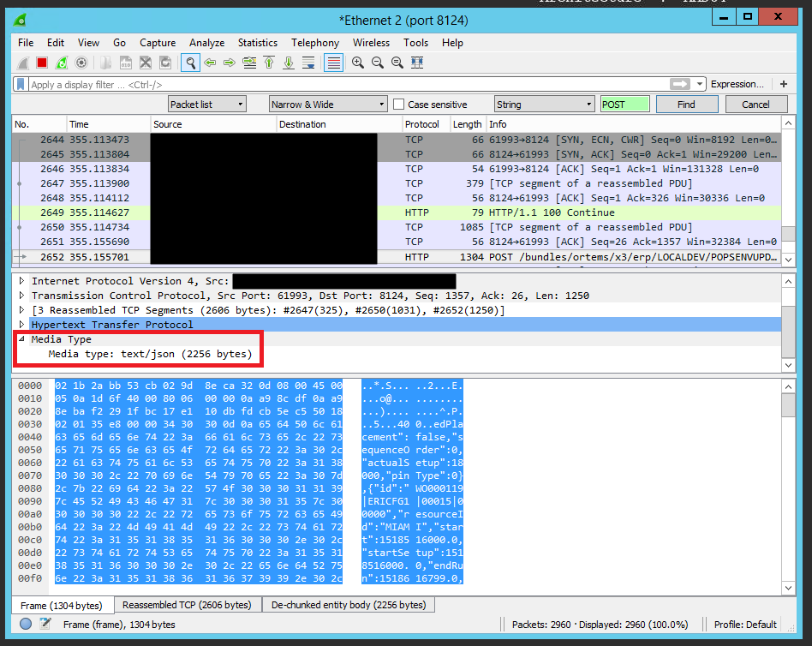Click the expert information circle in the status bar

tap(26, 624)
